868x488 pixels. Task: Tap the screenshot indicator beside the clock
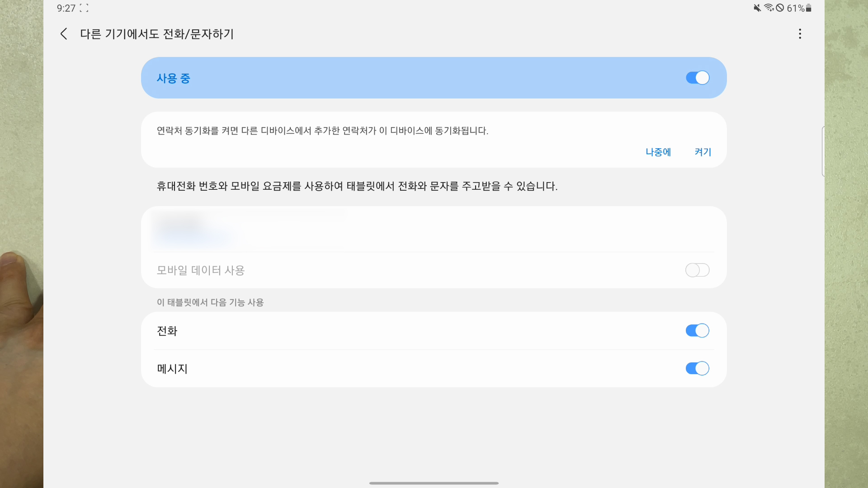pyautogui.click(x=84, y=8)
